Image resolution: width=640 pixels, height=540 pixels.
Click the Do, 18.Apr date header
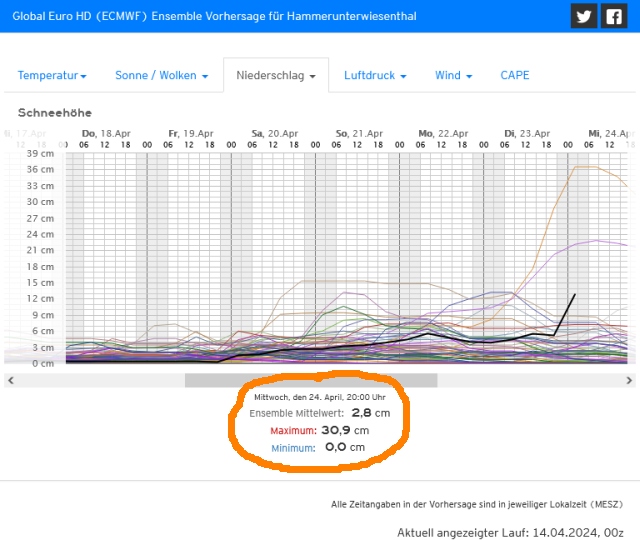[106, 133]
